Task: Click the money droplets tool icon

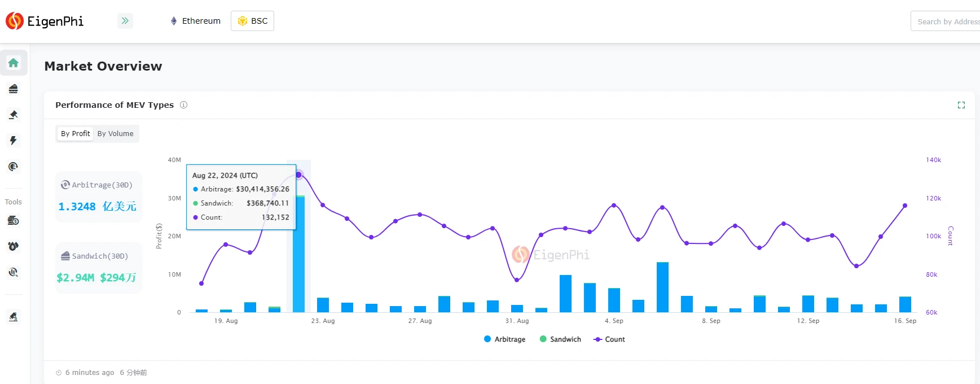Action: click(14, 246)
